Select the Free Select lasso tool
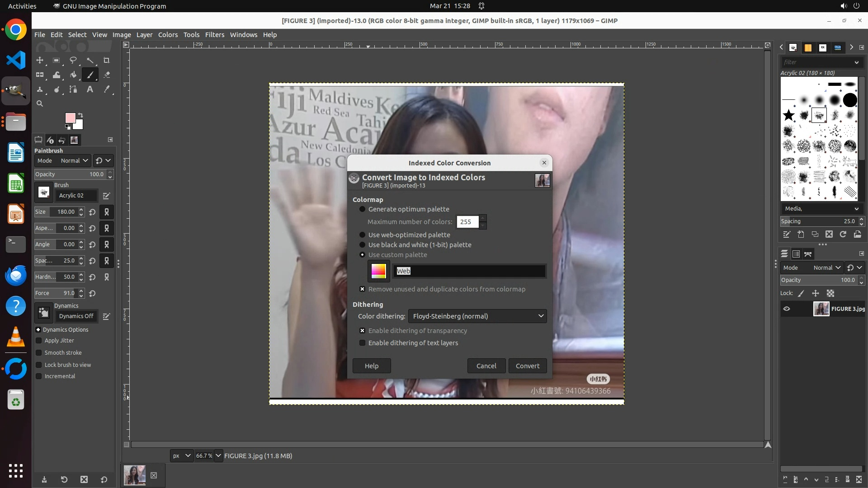Viewport: 868px width, 488px height. click(73, 61)
